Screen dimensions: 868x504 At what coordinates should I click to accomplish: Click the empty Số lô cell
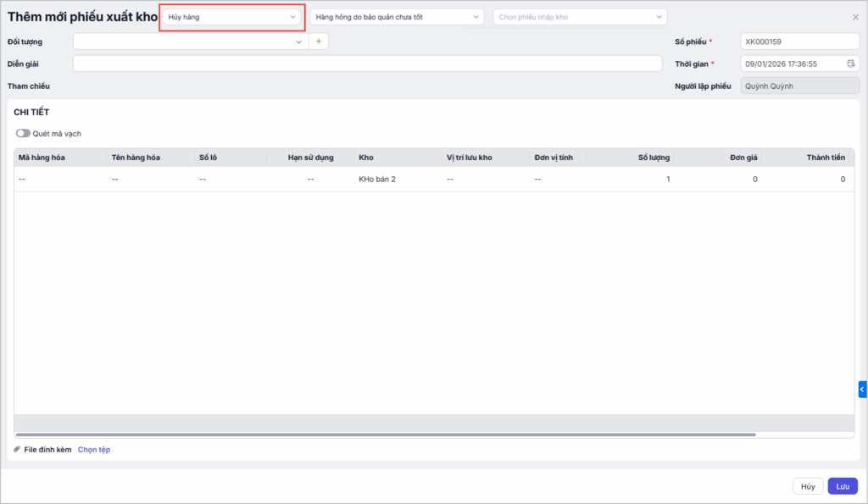click(x=231, y=180)
